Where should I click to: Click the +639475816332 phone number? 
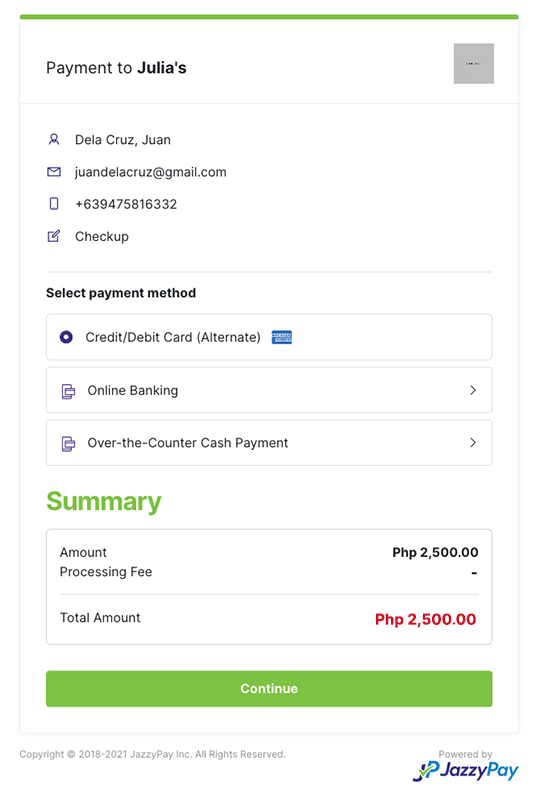(126, 204)
